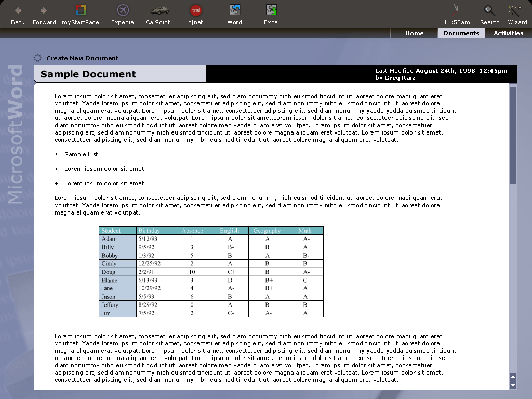Switch to the Home tab
This screenshot has height=399, width=532.
tap(414, 33)
